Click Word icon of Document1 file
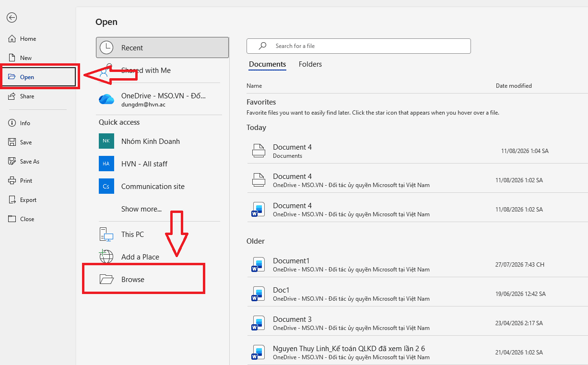This screenshot has height=365, width=588. coord(259,264)
